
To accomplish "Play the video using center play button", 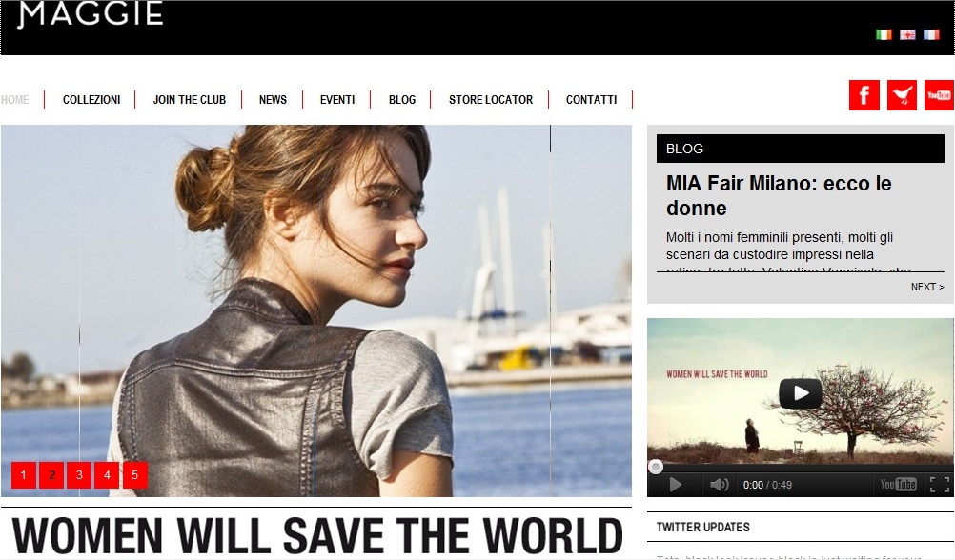I will [801, 393].
